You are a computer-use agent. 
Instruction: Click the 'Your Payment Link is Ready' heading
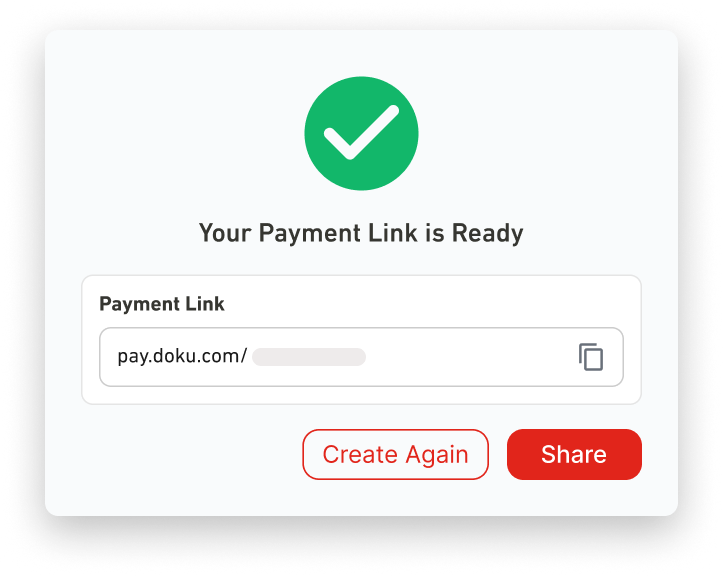(x=361, y=233)
